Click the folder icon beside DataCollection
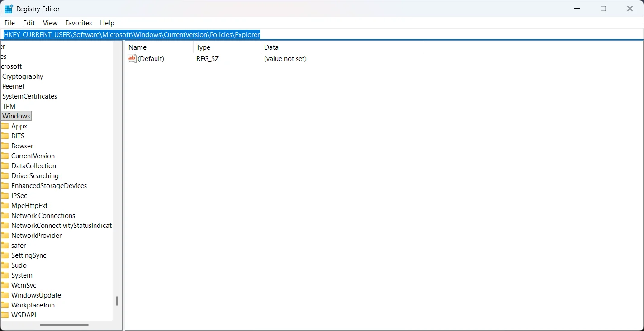 point(5,165)
